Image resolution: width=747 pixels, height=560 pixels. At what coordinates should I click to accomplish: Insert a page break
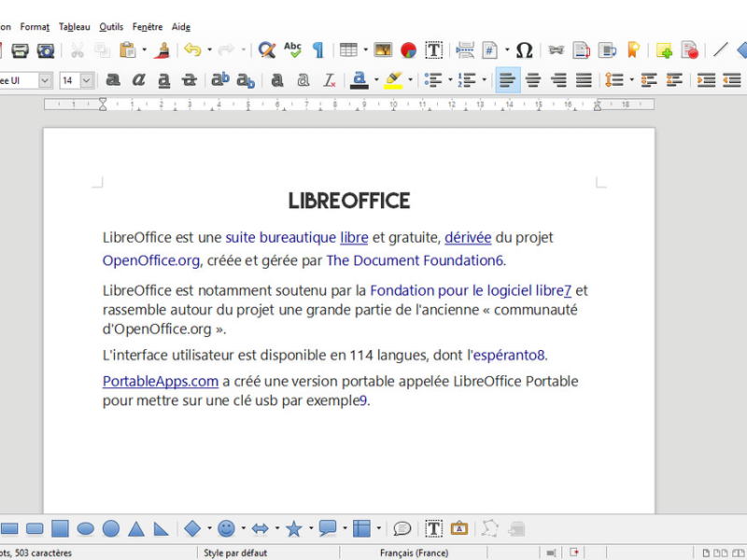tap(464, 50)
